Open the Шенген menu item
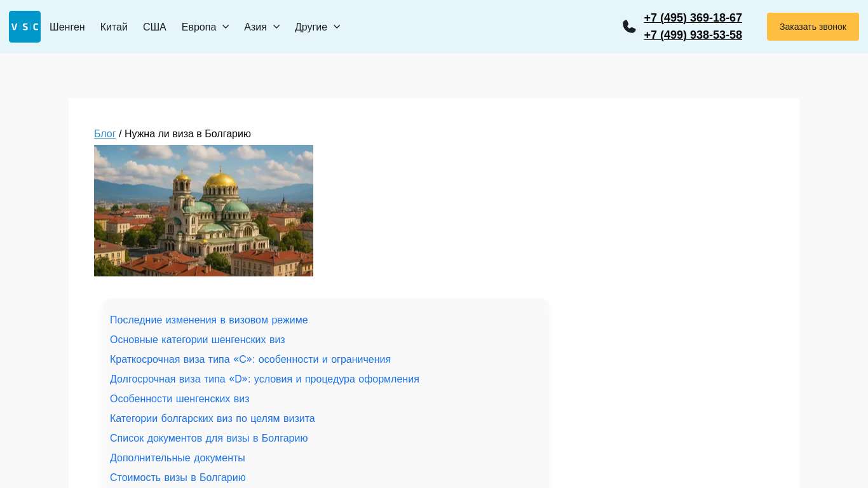Image resolution: width=868 pixels, height=488 pixels. 67,27
